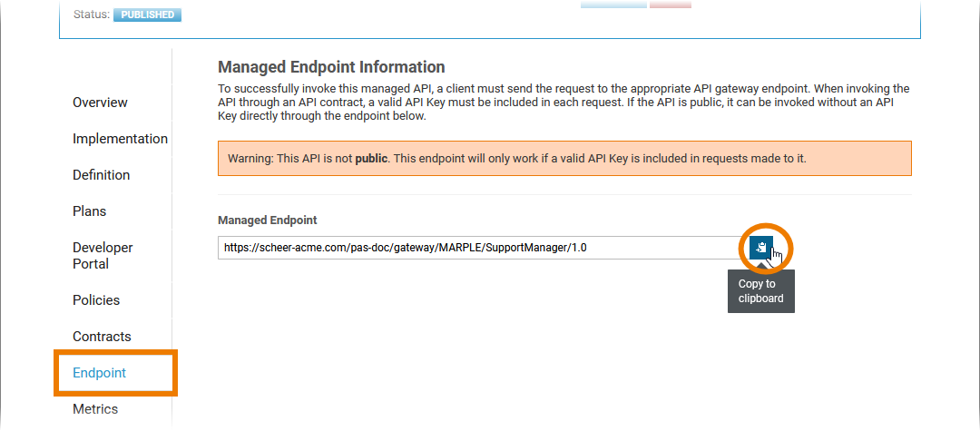Copy the managed endpoint URL to the clipboard
This screenshot has height=431, width=980.
point(760,248)
